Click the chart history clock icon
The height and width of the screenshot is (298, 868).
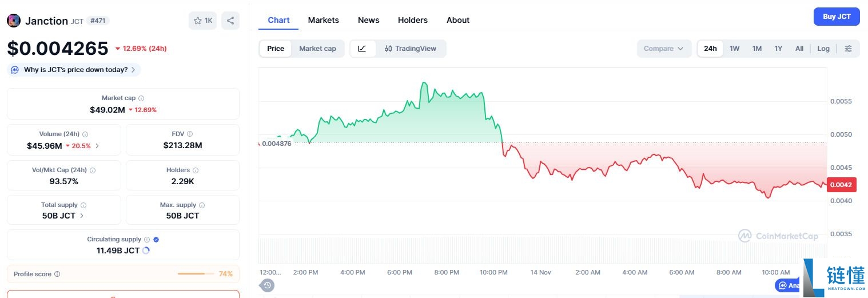(267, 285)
